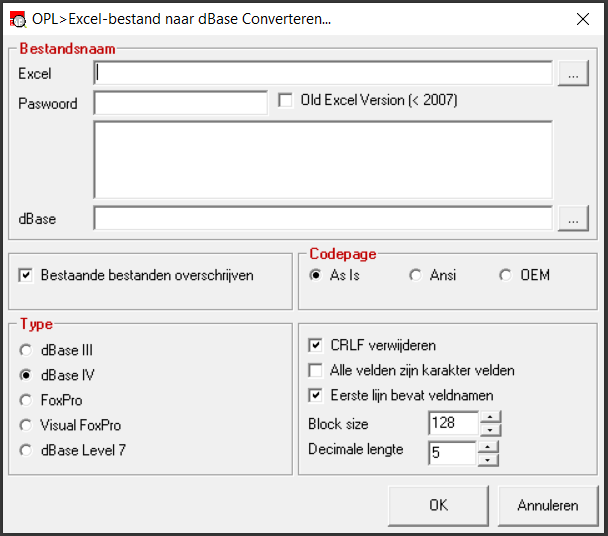Increase Block size with up arrow
The width and height of the screenshot is (608, 536).
coord(491,417)
